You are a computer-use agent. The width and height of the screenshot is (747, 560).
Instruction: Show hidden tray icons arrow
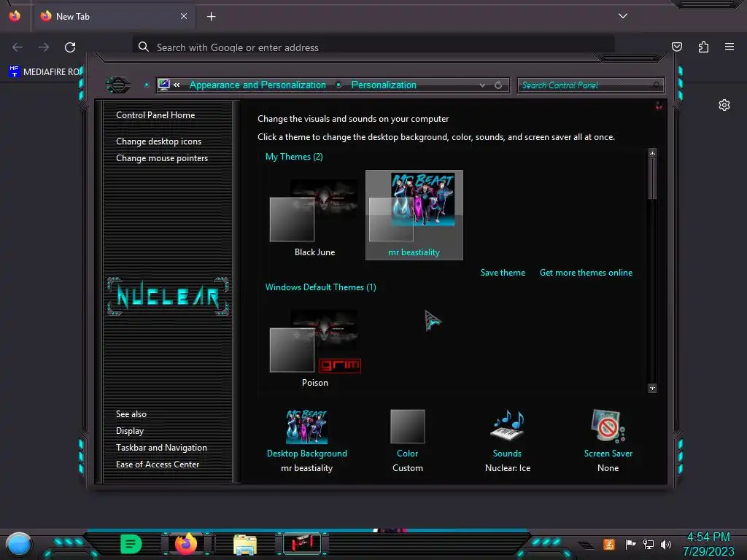click(x=587, y=545)
